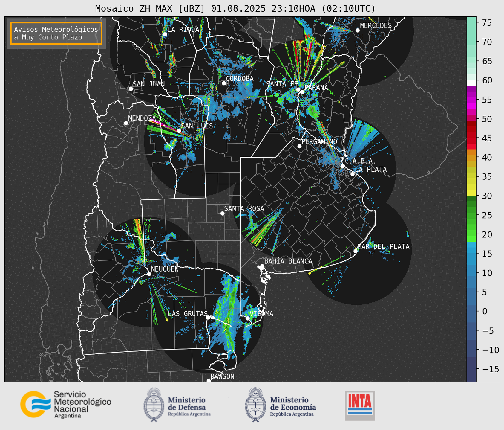
Task: Click the CORDOBA city marker dot
Action: (224, 83)
